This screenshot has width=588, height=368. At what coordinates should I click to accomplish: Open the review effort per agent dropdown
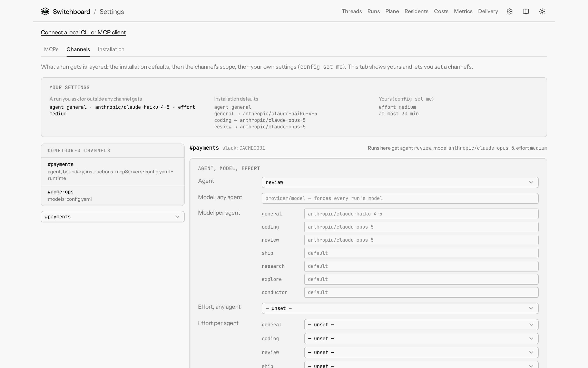coord(421,352)
